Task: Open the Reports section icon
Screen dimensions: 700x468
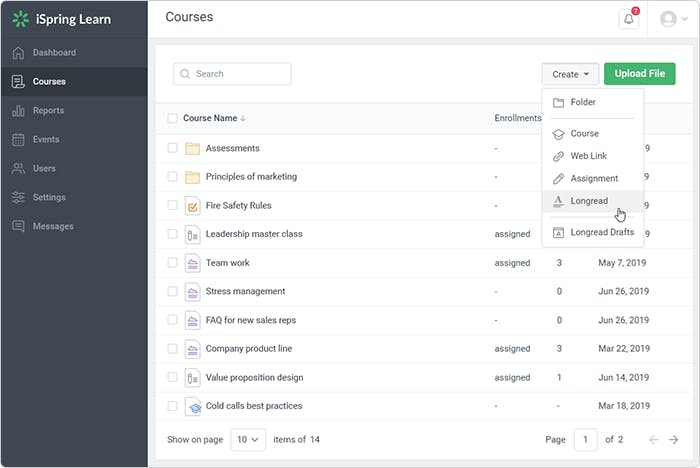Action: (x=18, y=110)
